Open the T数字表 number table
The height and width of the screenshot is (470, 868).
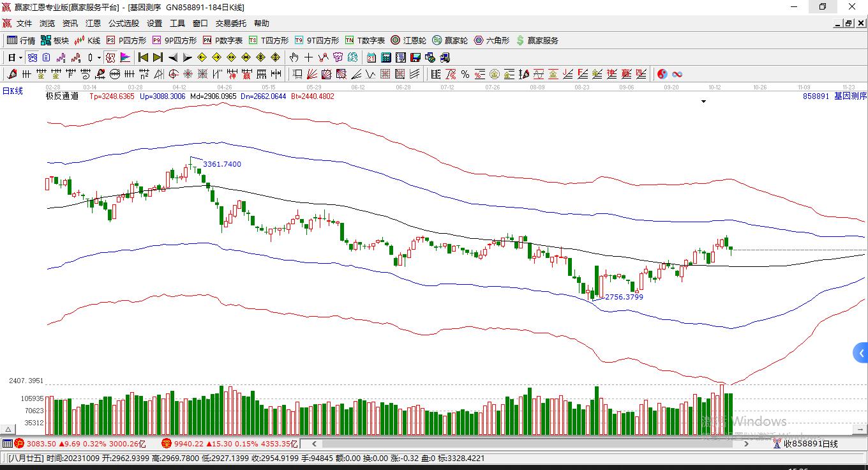[x=365, y=40]
